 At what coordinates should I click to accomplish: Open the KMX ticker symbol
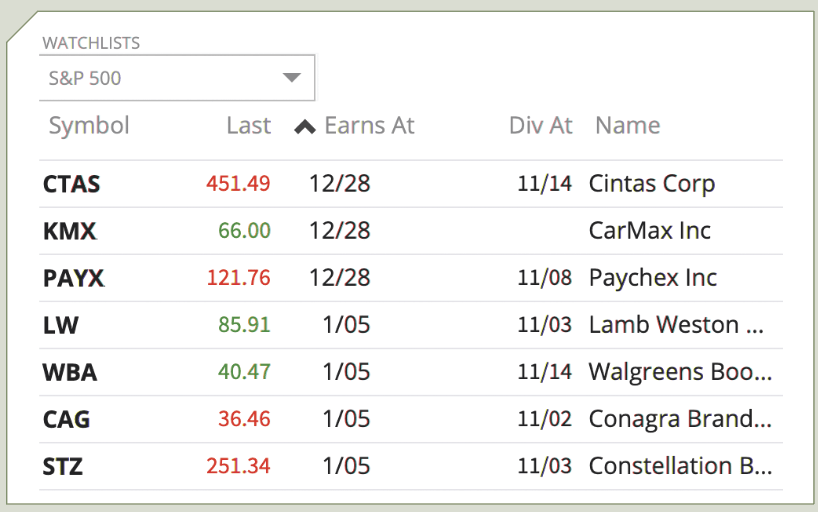pyautogui.click(x=69, y=231)
